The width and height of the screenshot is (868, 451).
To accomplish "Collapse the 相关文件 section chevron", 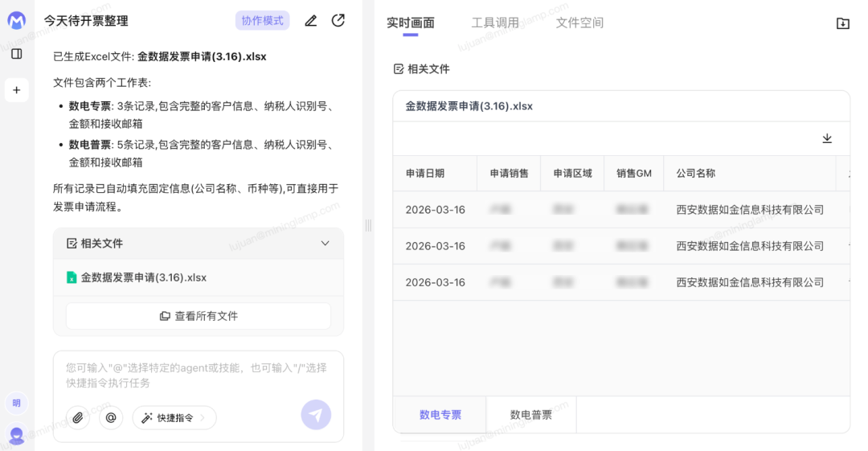I will 325,244.
